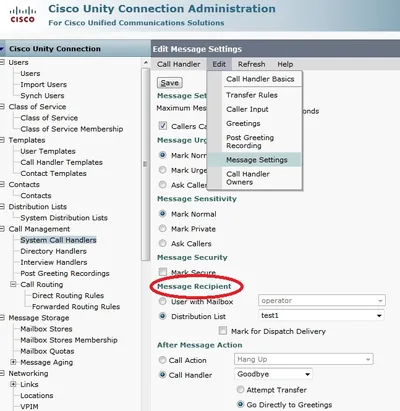400x411 pixels.
Task: Open Locations under Networking
Action: tap(37, 396)
